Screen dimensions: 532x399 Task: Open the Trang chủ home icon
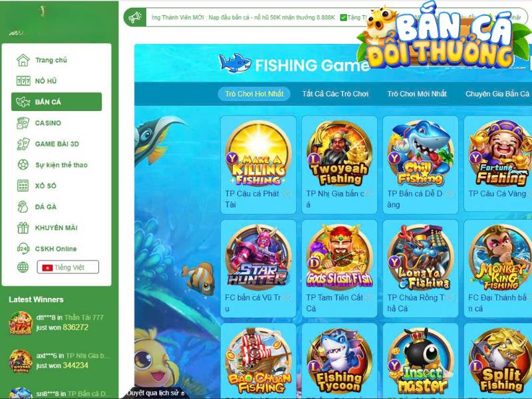23,60
